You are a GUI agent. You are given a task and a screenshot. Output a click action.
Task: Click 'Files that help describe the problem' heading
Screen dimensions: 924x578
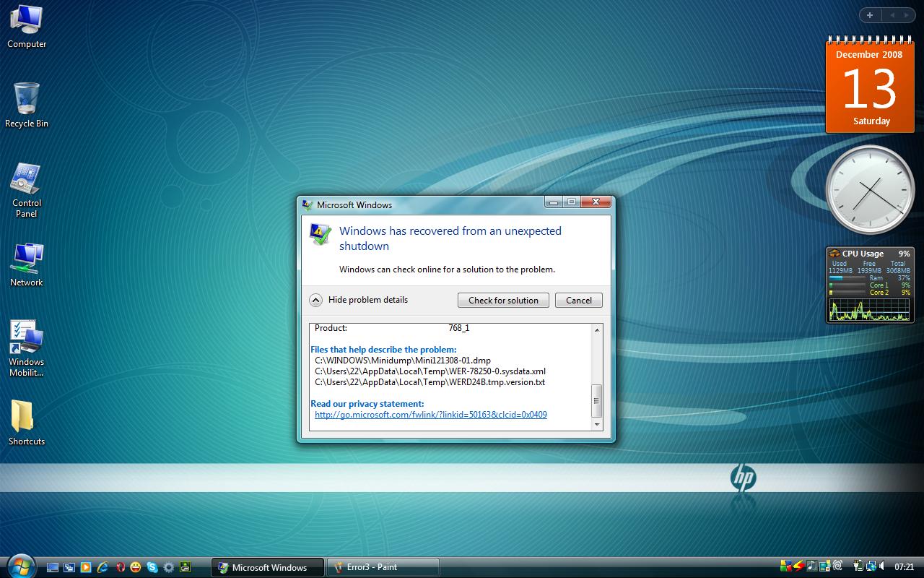pyautogui.click(x=383, y=350)
